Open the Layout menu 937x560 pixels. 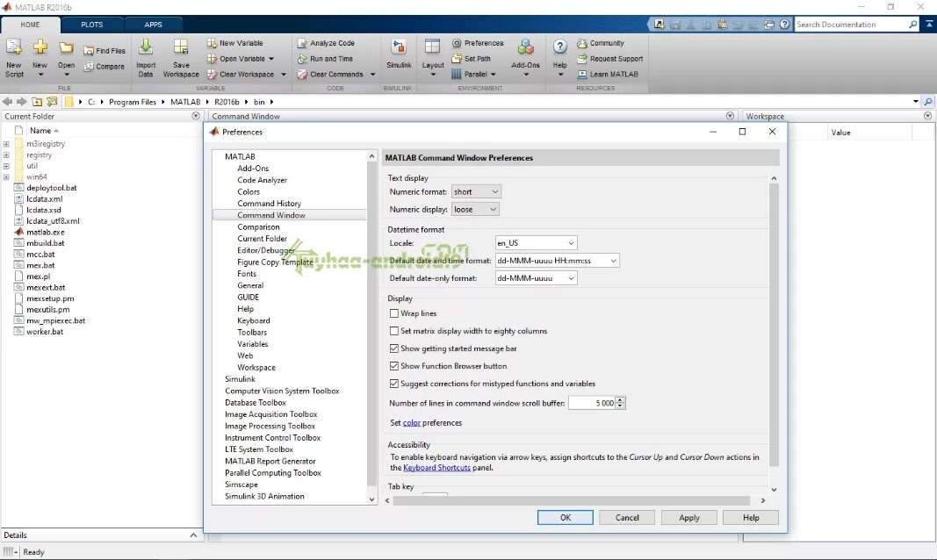point(433,58)
